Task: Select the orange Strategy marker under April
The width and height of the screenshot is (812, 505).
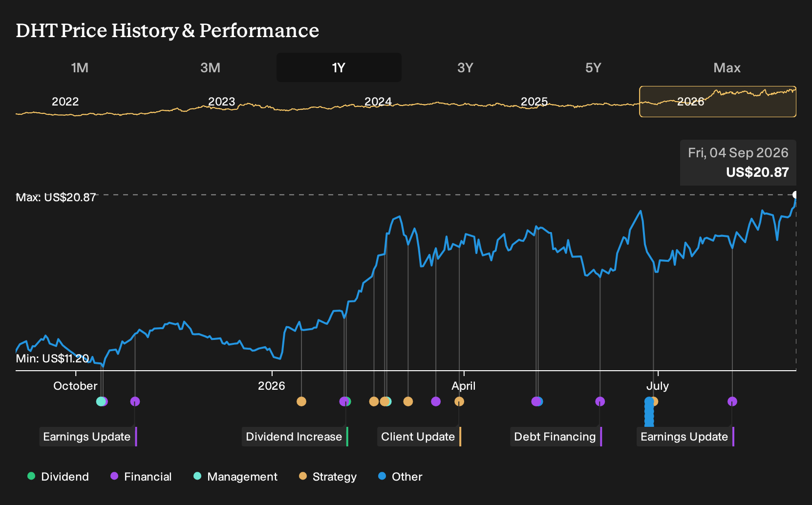Action: [459, 401]
